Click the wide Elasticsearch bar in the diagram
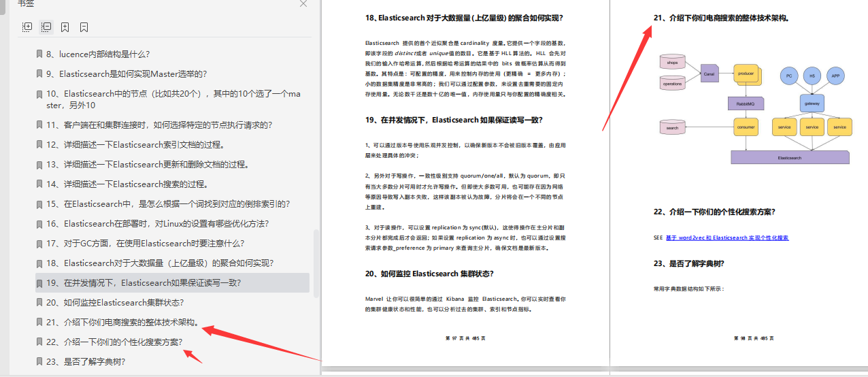This screenshot has width=868, height=377. click(790, 157)
